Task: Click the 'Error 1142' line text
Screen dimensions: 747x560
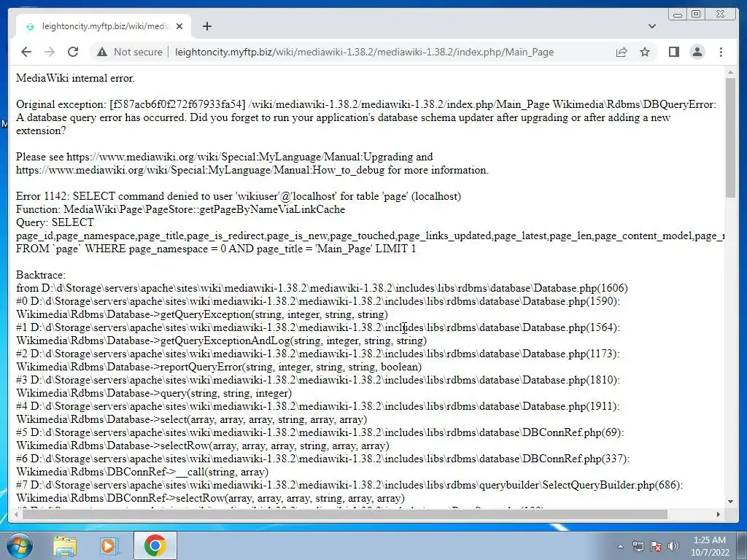Action: point(239,196)
